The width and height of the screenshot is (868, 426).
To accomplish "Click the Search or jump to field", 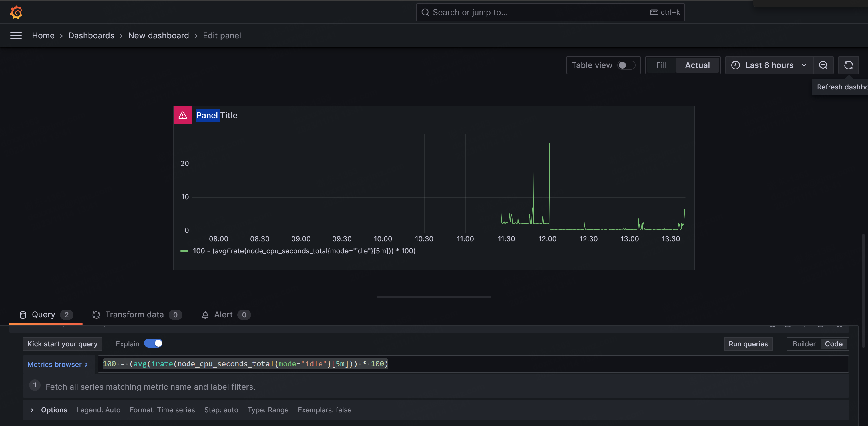I will tap(550, 13).
